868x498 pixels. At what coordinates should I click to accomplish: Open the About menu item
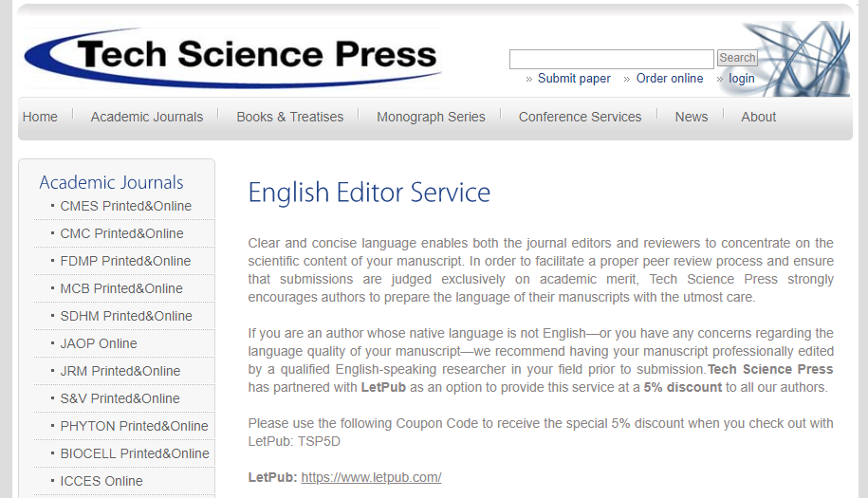tap(758, 117)
